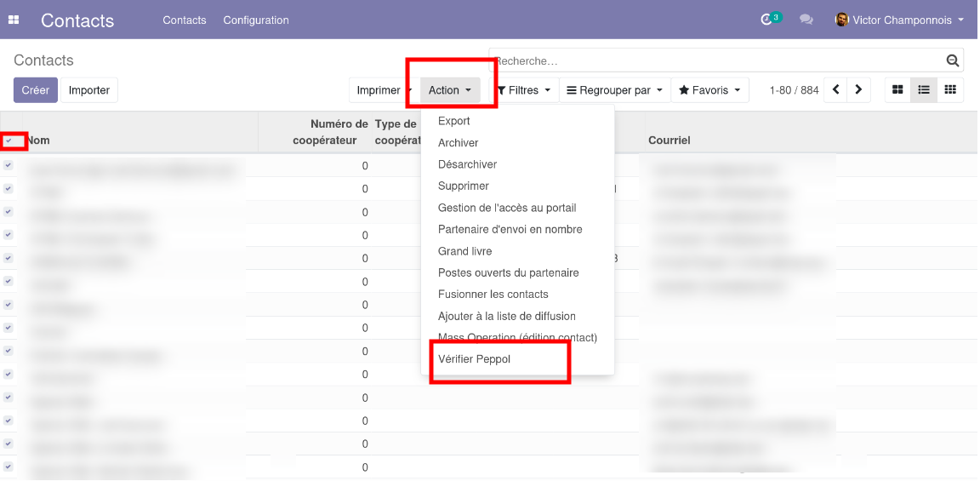Uncheck the second contact row checkbox

coord(9,188)
